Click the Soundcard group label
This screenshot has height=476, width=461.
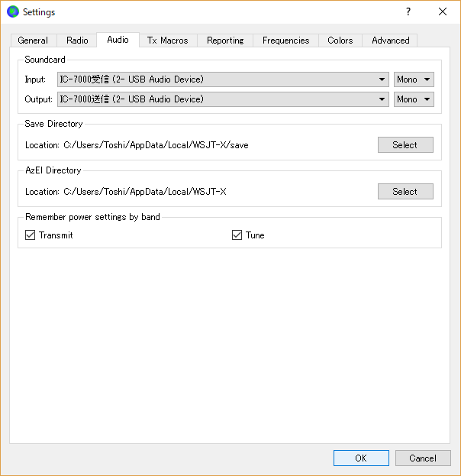point(45,60)
